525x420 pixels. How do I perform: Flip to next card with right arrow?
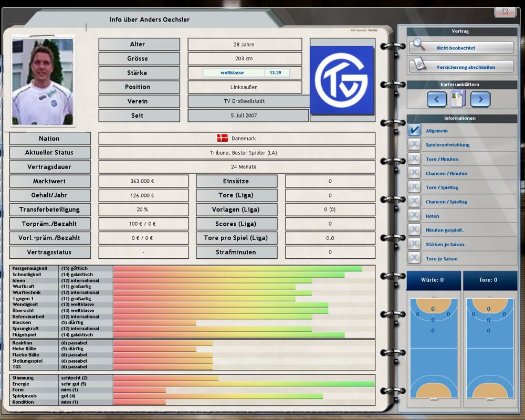(x=480, y=99)
